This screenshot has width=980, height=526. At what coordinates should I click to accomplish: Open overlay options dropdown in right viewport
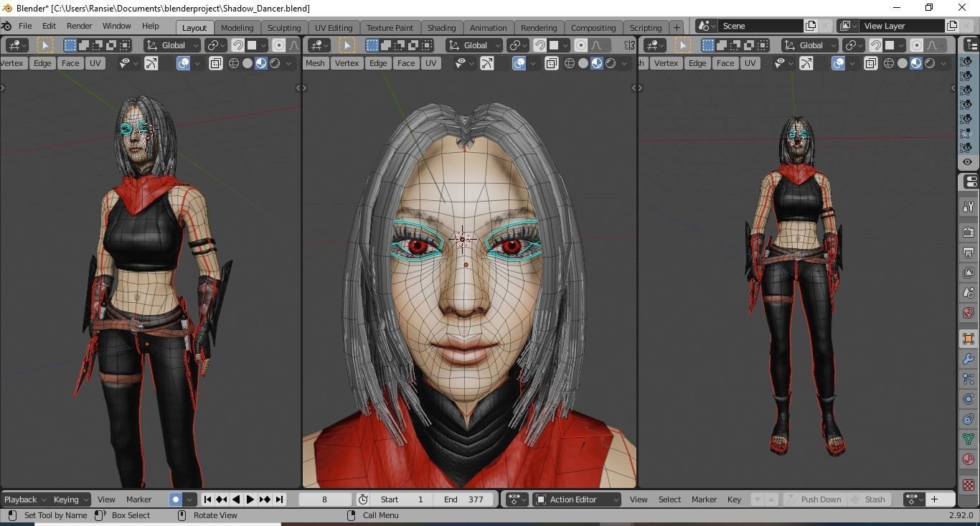852,63
